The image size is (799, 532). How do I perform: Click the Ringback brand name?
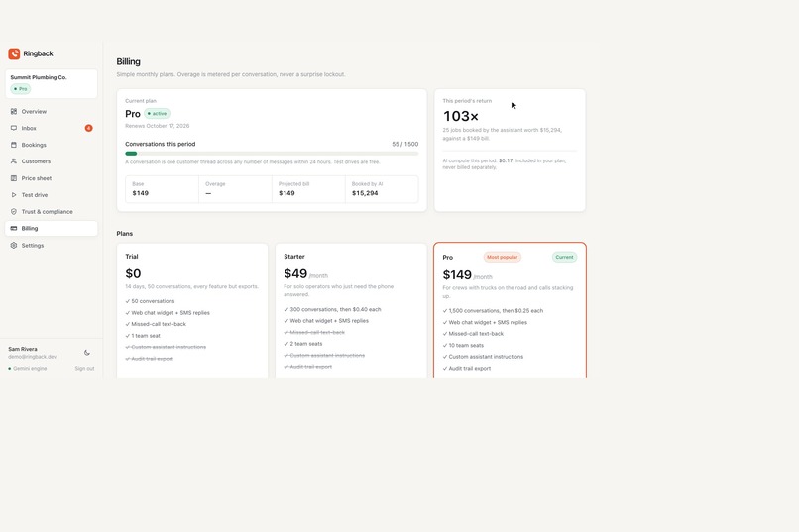pos(39,53)
